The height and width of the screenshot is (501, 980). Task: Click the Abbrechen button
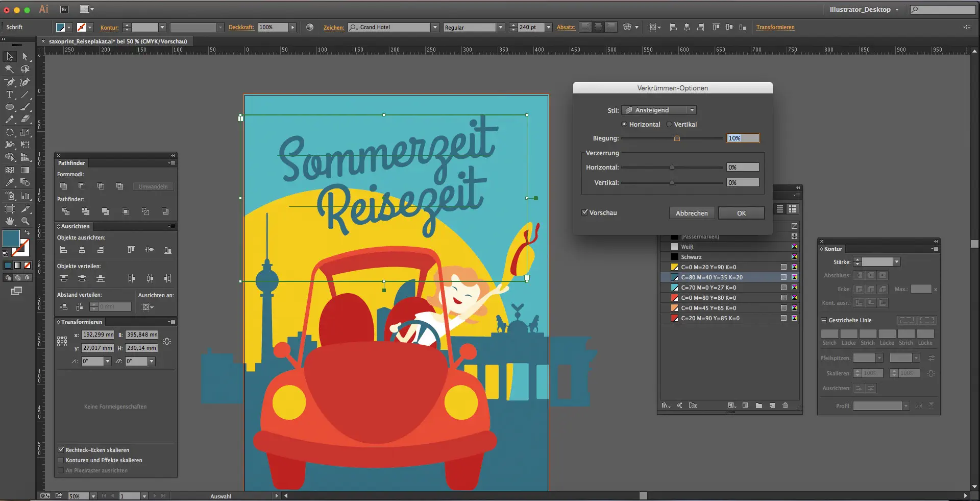[x=692, y=213]
